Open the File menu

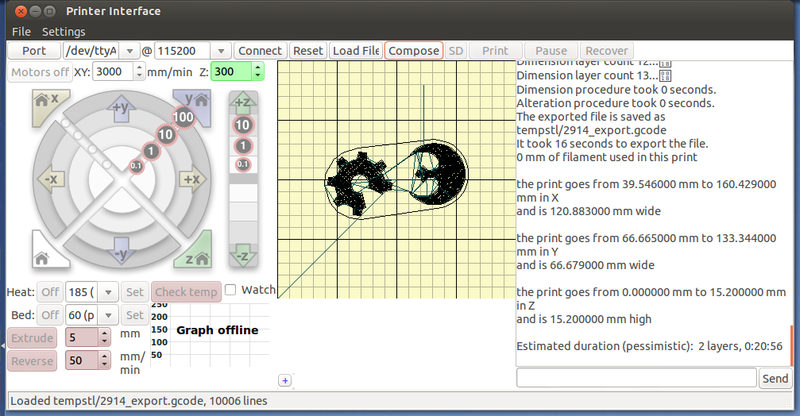21,32
